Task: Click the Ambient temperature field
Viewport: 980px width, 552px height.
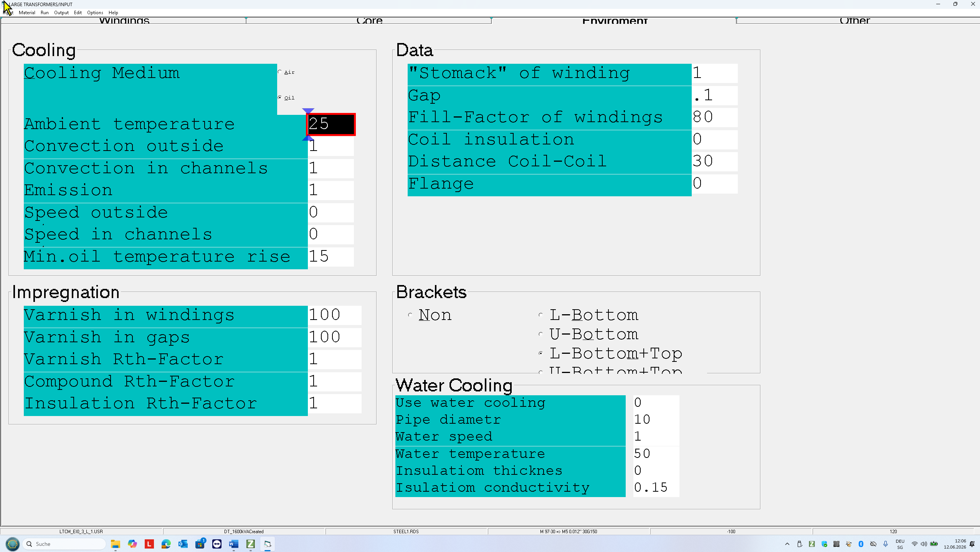Action: (331, 124)
